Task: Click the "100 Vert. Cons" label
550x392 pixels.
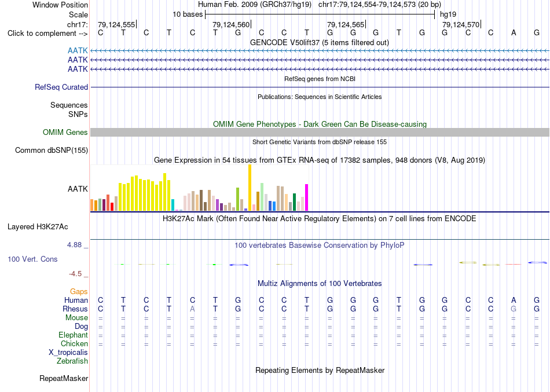Action: pos(32,259)
